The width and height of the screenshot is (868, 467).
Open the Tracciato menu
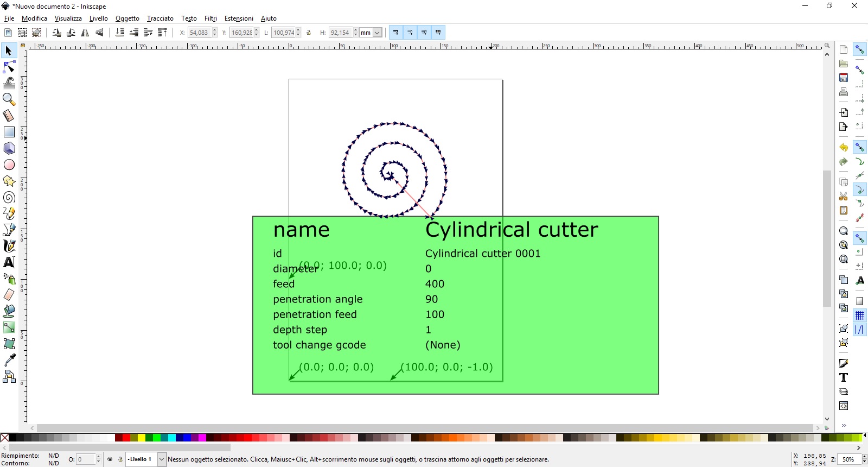click(160, 18)
